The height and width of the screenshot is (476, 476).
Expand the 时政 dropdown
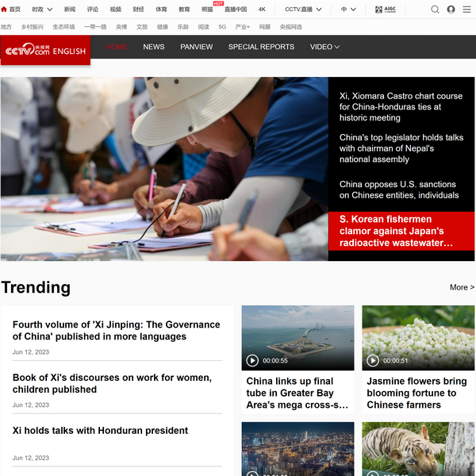coord(43,10)
